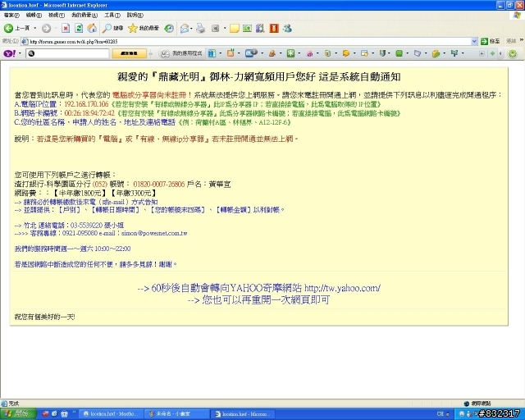This screenshot has height=420, width=525.
Task: Click the http://tw.yahoo.com/ redirect address
Action: [x=342, y=288]
